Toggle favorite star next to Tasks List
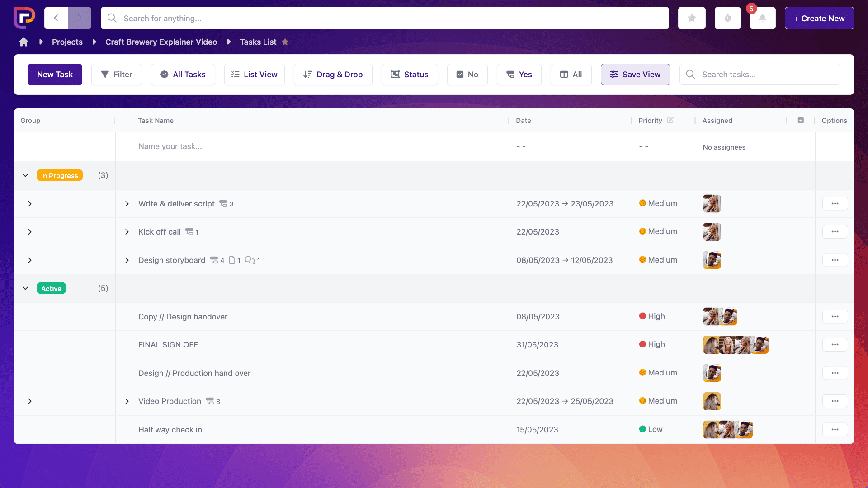The width and height of the screenshot is (868, 488). tap(285, 42)
